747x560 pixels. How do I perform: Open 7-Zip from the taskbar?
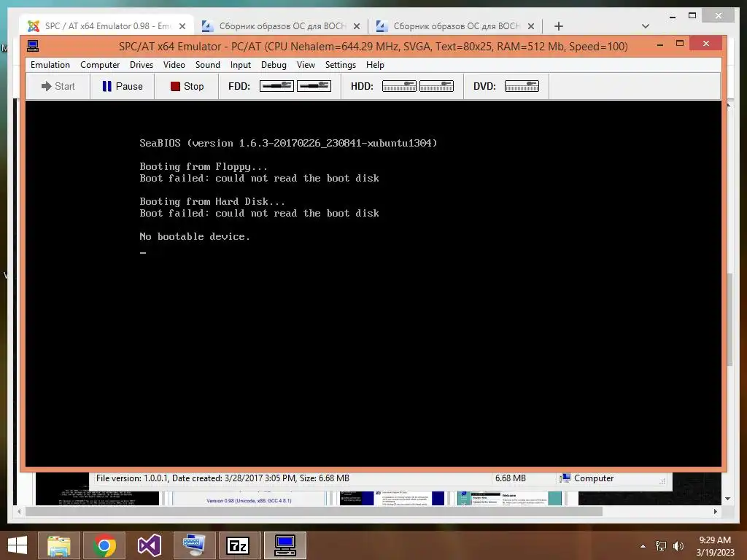point(239,545)
